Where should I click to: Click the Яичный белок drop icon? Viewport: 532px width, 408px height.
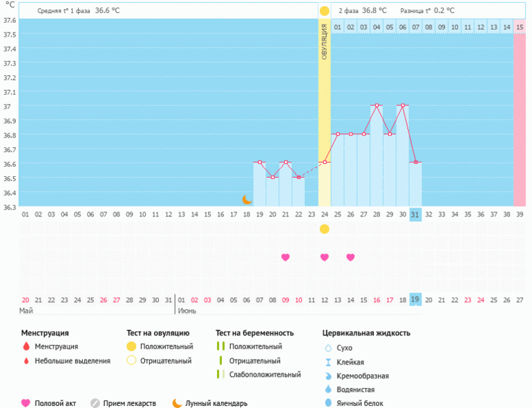point(328,403)
